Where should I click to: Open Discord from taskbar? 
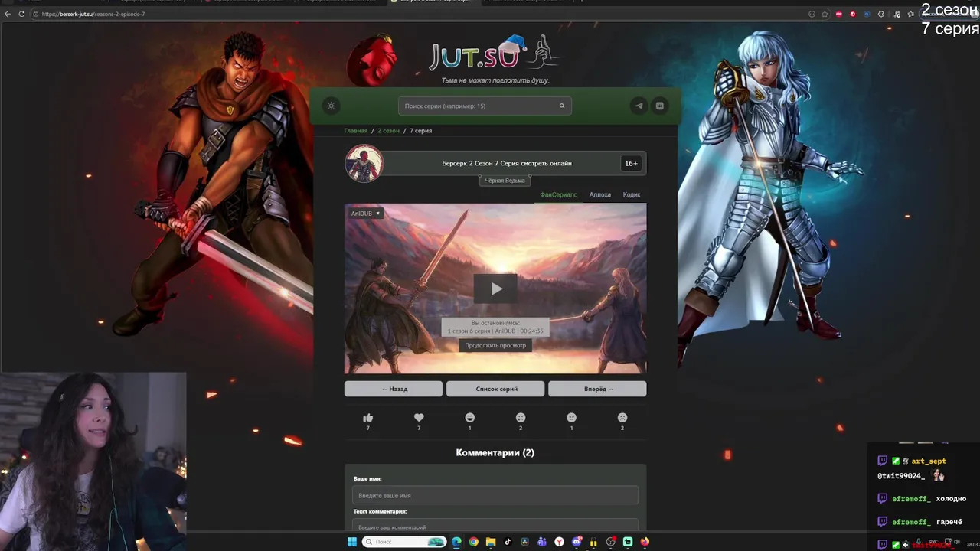(x=577, y=542)
